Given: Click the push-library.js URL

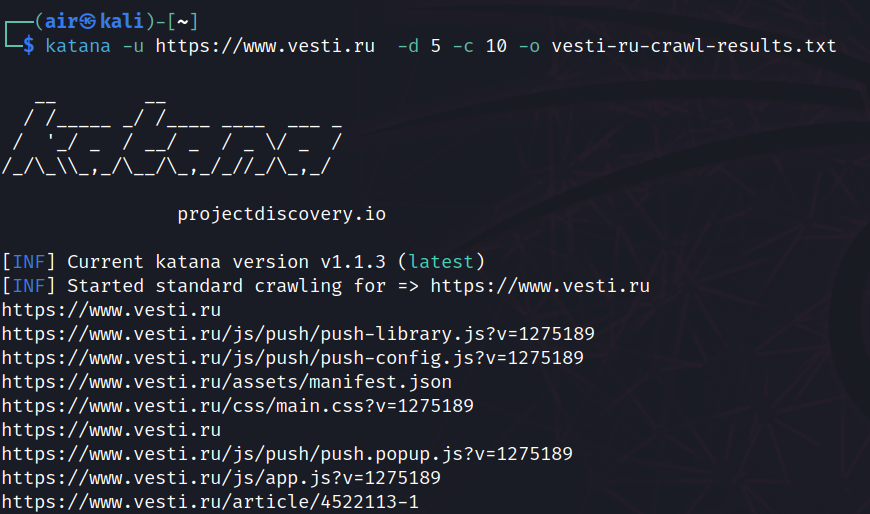Looking at the screenshot, I should point(298,334).
